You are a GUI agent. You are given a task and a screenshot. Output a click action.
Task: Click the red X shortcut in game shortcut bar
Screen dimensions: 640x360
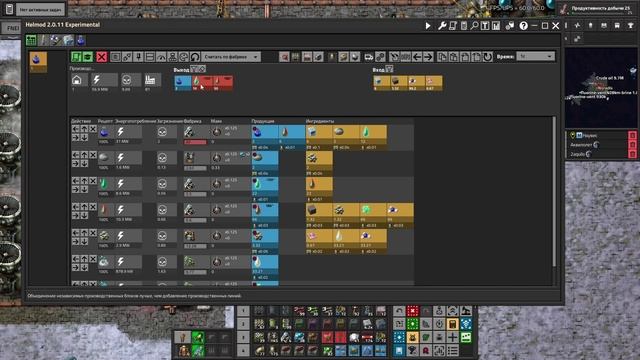click(413, 311)
